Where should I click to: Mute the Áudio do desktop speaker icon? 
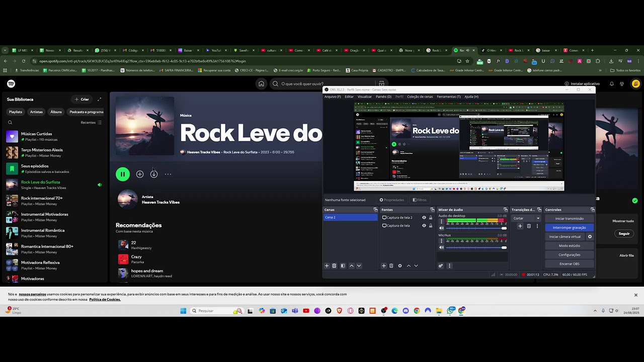tap(442, 228)
